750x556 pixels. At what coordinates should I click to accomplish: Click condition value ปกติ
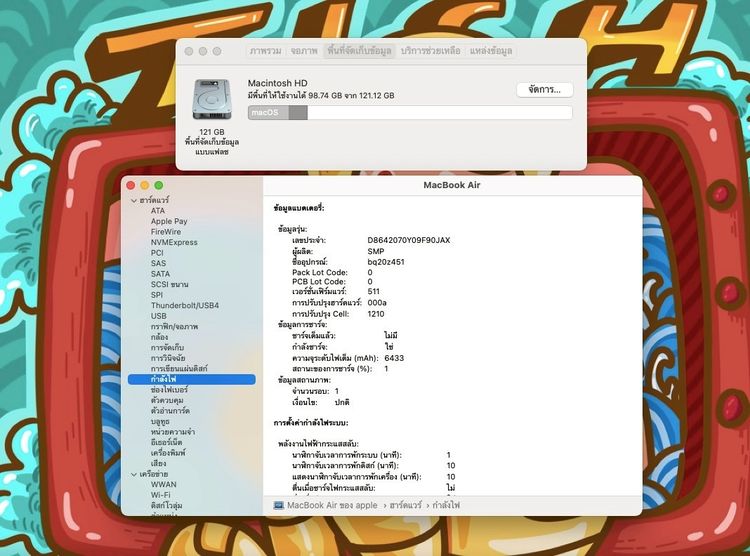coord(342,402)
